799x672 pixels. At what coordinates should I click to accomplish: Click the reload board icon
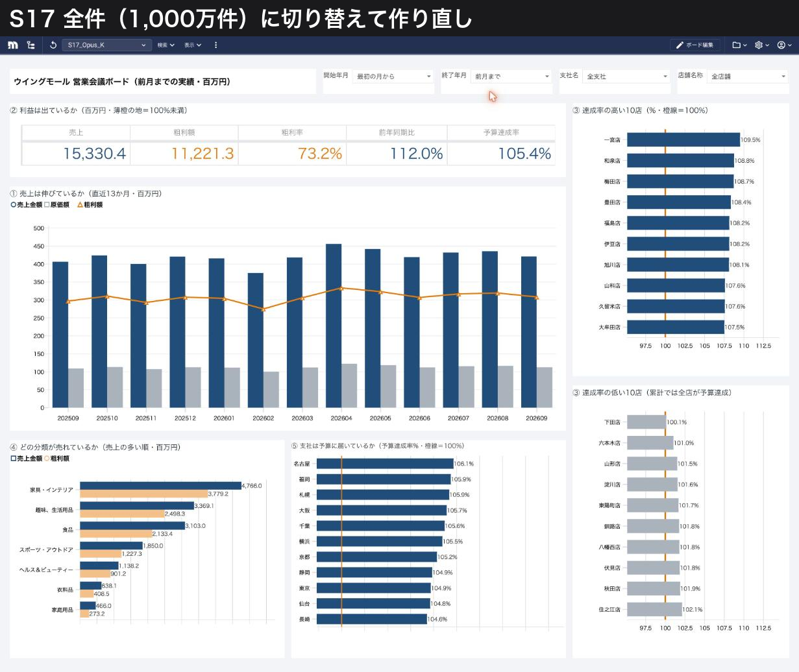click(x=53, y=45)
